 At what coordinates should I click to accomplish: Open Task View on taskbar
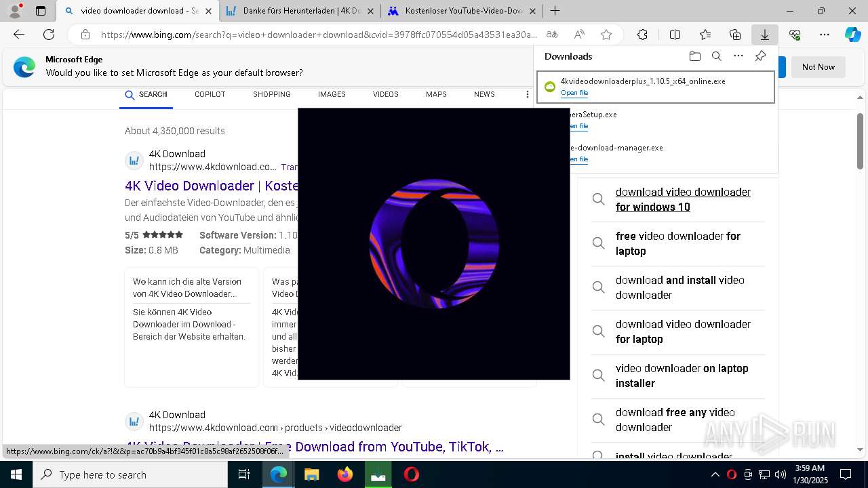coord(245,474)
